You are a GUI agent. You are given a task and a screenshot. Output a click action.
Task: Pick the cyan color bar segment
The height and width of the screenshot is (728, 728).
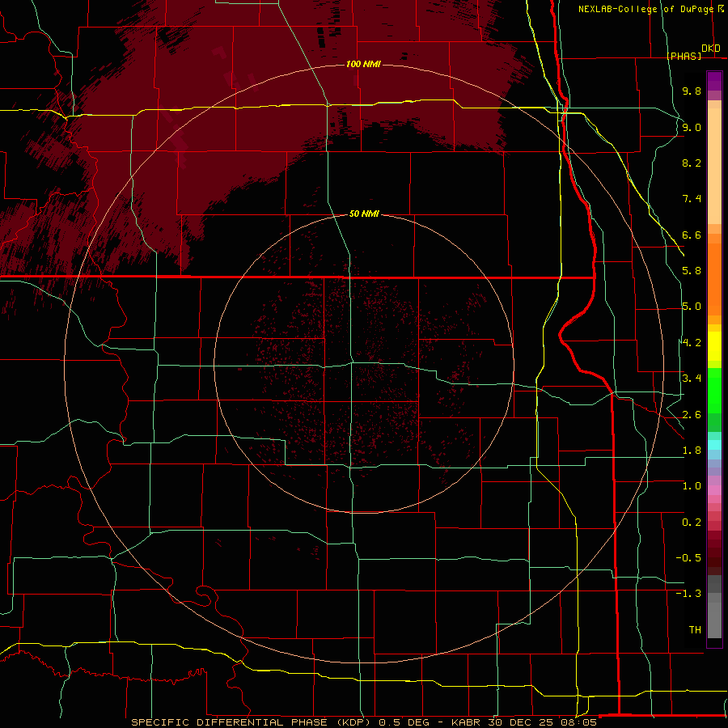tap(714, 445)
